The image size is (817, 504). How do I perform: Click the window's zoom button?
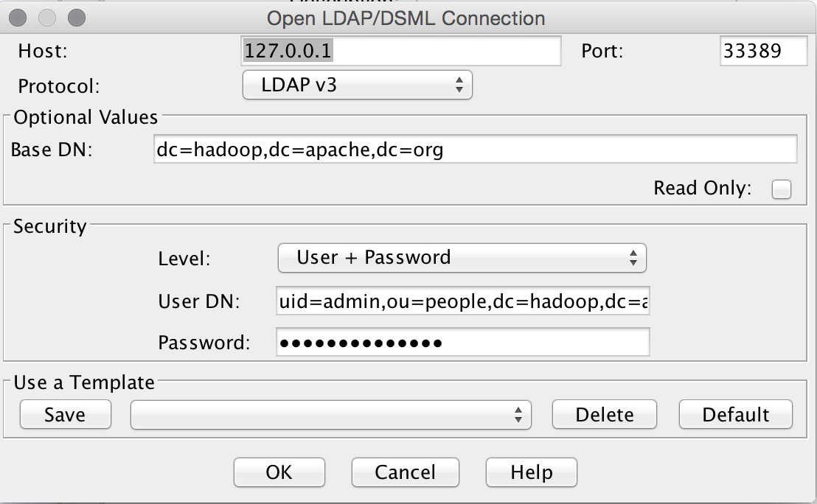coord(75,17)
